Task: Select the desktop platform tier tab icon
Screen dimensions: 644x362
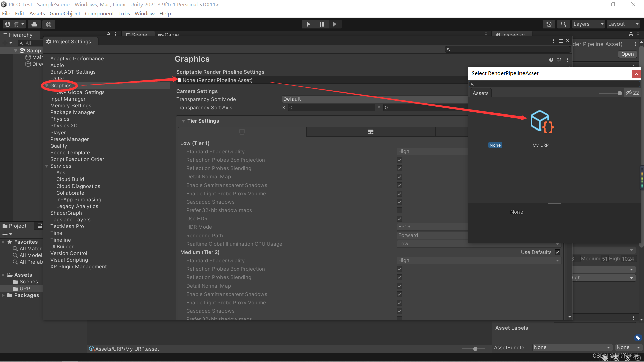Action: (242, 132)
